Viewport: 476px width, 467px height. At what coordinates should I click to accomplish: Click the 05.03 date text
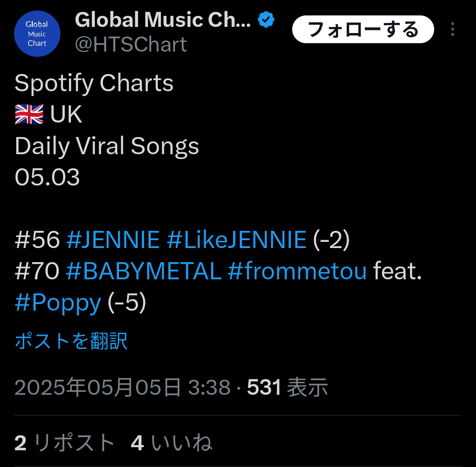47,178
